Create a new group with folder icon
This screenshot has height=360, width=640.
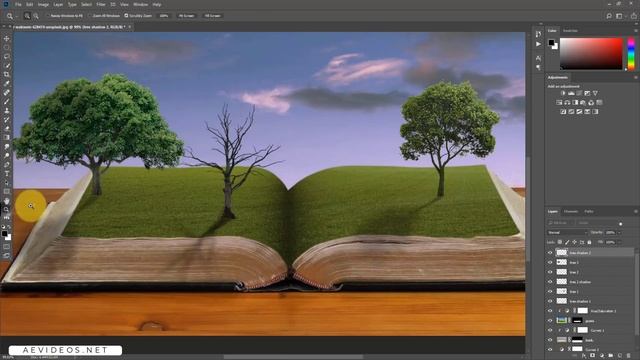(611, 356)
